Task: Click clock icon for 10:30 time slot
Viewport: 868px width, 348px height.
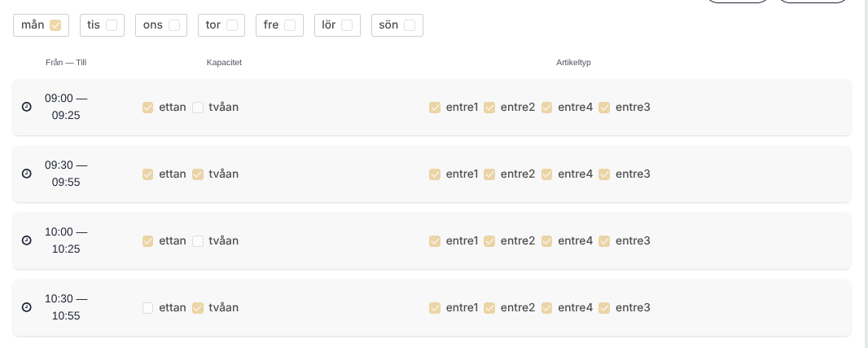Action: [26, 307]
